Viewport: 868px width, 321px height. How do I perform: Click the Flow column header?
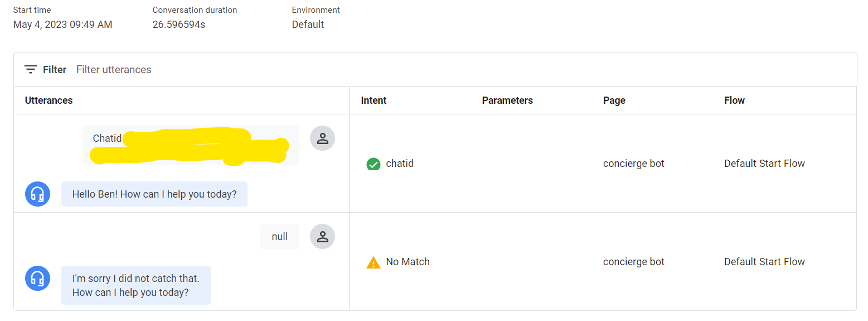click(x=734, y=100)
